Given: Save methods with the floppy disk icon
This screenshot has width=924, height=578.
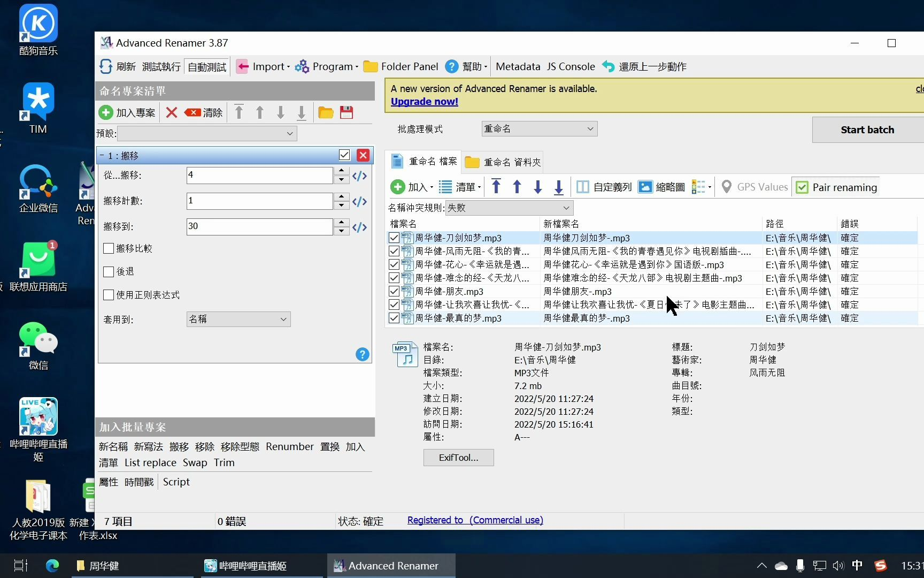Looking at the screenshot, I should 346,112.
